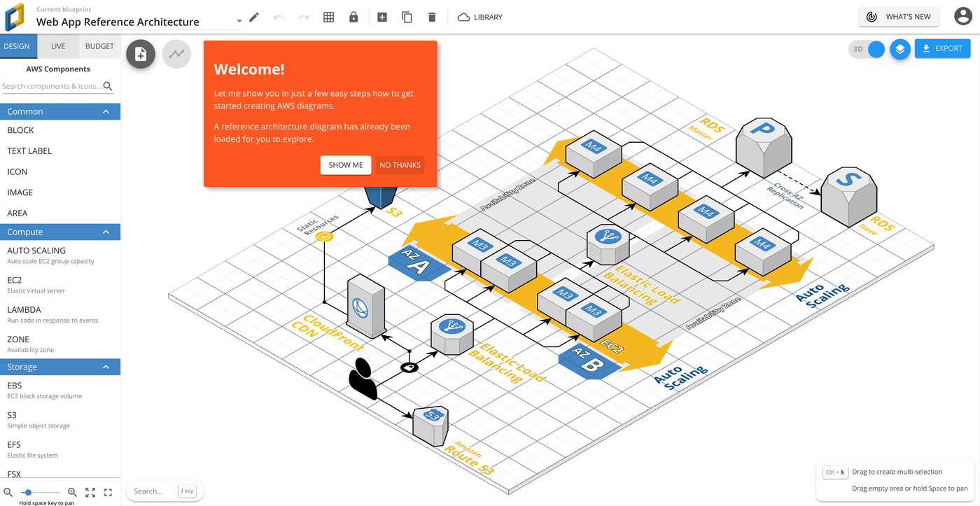Toggle the 3D view switch
The width and height of the screenshot is (980, 506).
867,49
